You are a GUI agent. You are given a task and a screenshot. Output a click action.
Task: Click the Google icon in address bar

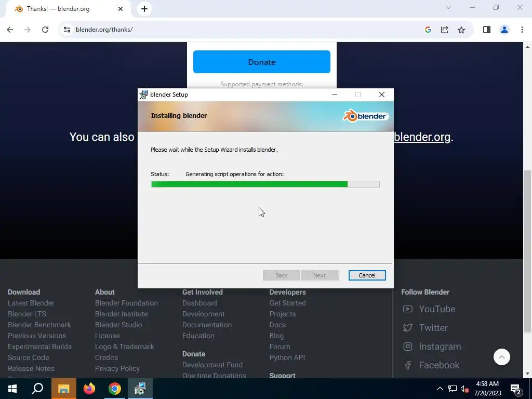(428, 30)
